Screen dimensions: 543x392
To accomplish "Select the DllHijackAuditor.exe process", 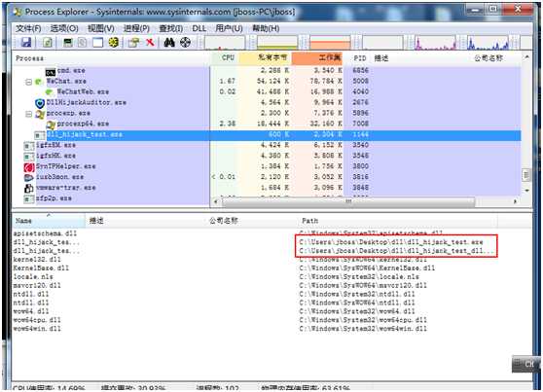I will (x=87, y=102).
